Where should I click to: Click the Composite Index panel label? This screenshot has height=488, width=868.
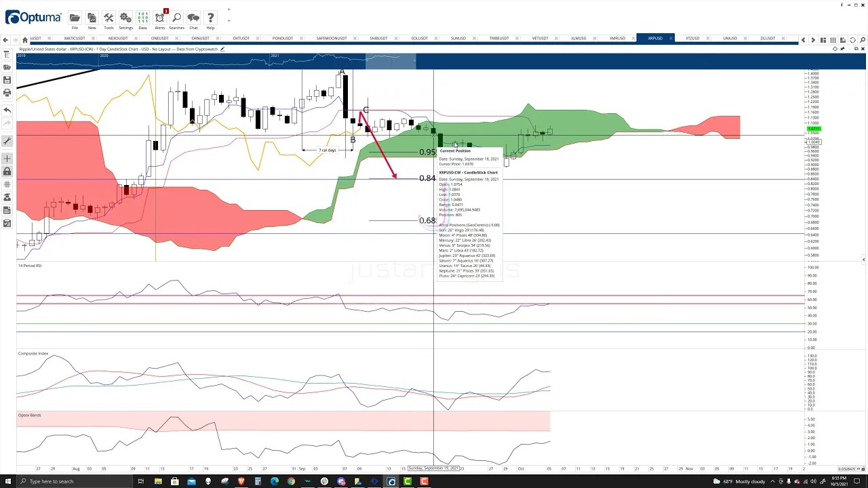[x=33, y=353]
